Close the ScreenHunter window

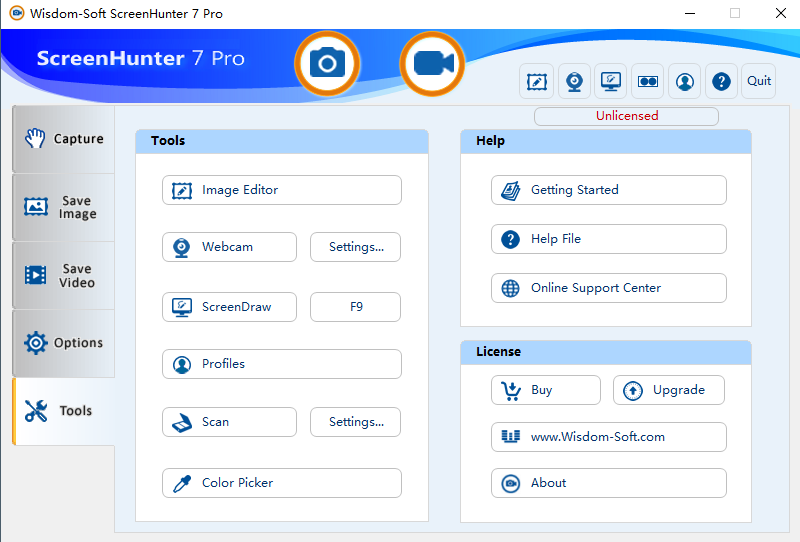click(781, 13)
